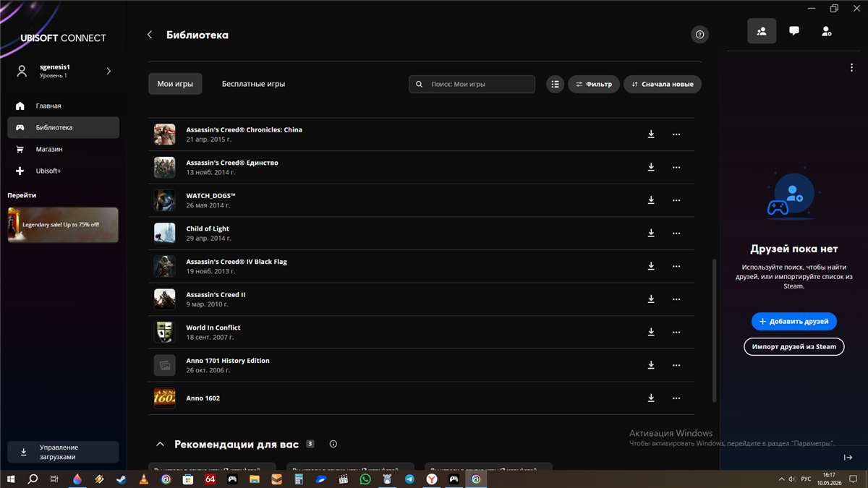Open Anno 1602 cover thumbnail

click(x=164, y=398)
